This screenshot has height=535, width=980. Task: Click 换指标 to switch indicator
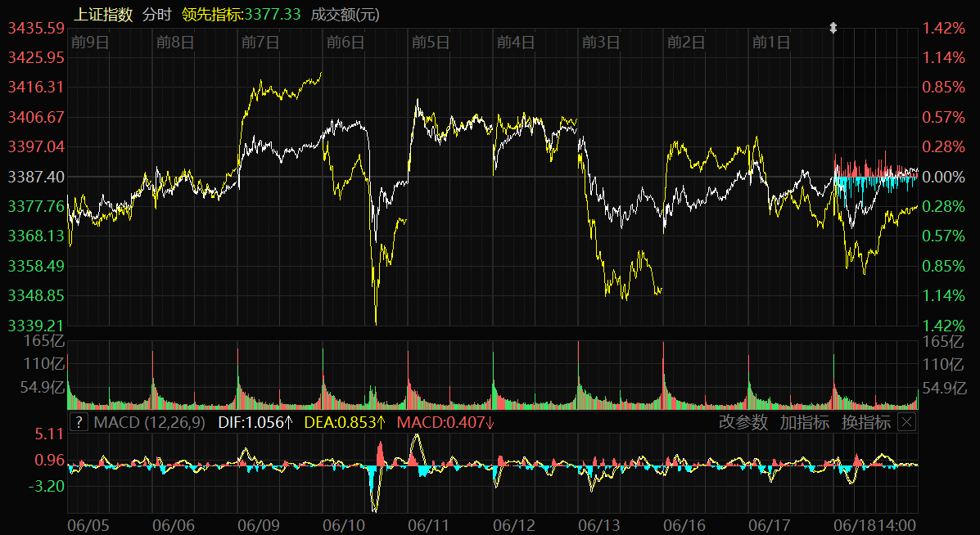(x=865, y=422)
